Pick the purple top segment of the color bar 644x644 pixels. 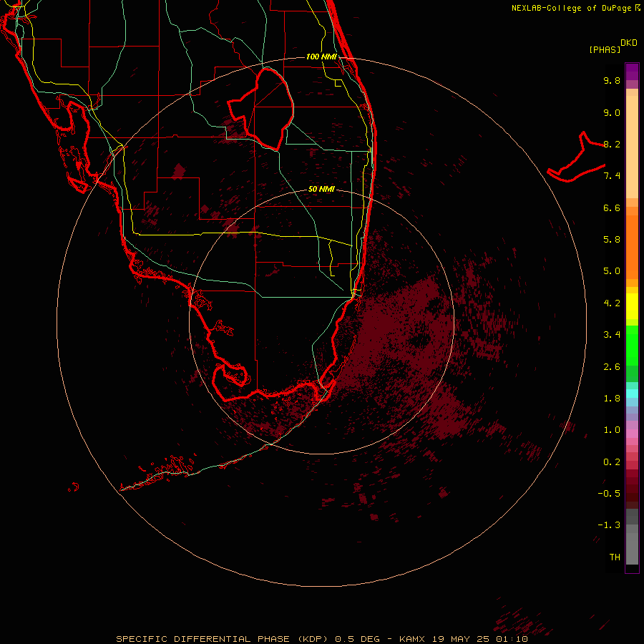coord(632,72)
